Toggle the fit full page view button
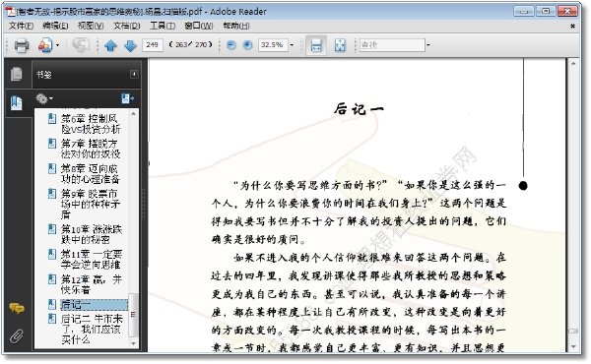The image size is (591, 364). pyautogui.click(x=340, y=45)
